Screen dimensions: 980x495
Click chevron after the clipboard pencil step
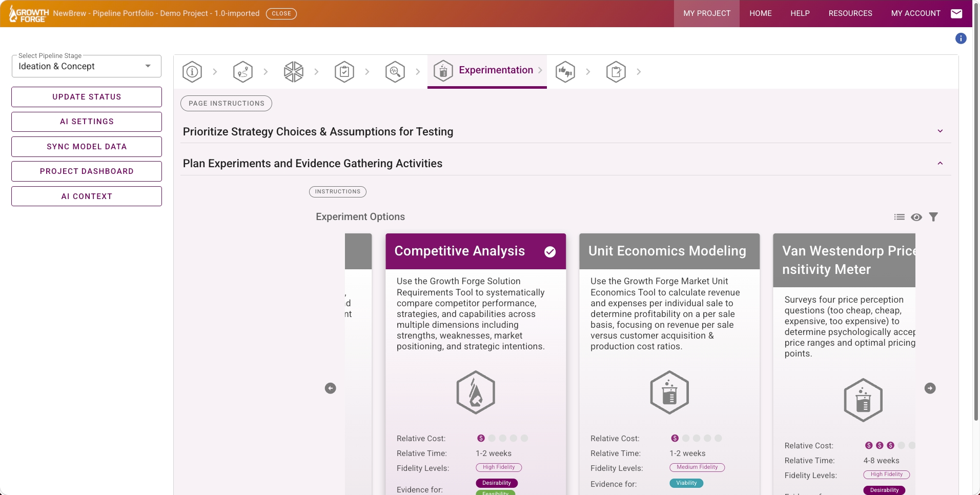(639, 72)
